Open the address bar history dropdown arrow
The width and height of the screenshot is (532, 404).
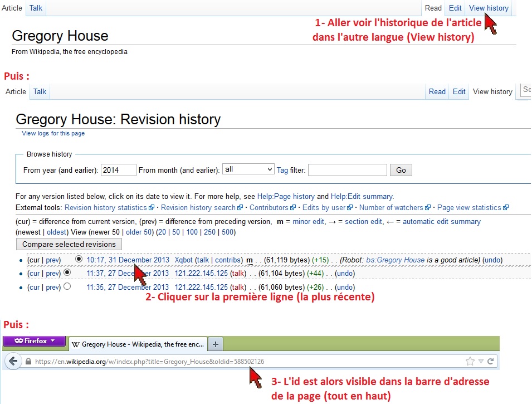[x=481, y=361]
